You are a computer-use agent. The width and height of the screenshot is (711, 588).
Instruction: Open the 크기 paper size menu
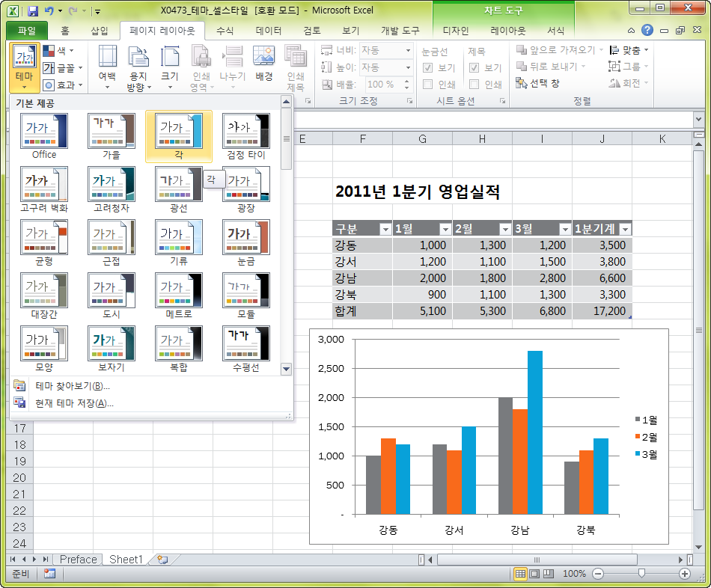pyautogui.click(x=170, y=68)
